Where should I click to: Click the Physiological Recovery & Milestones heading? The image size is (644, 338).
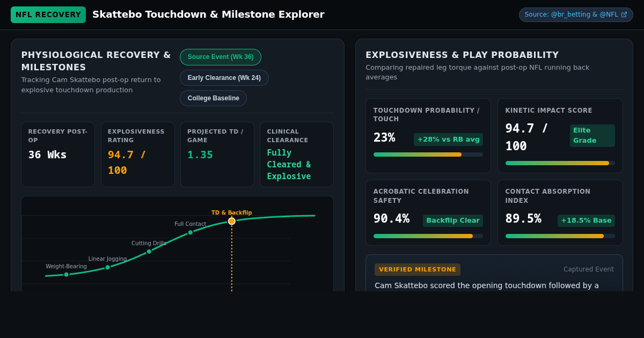(x=96, y=61)
